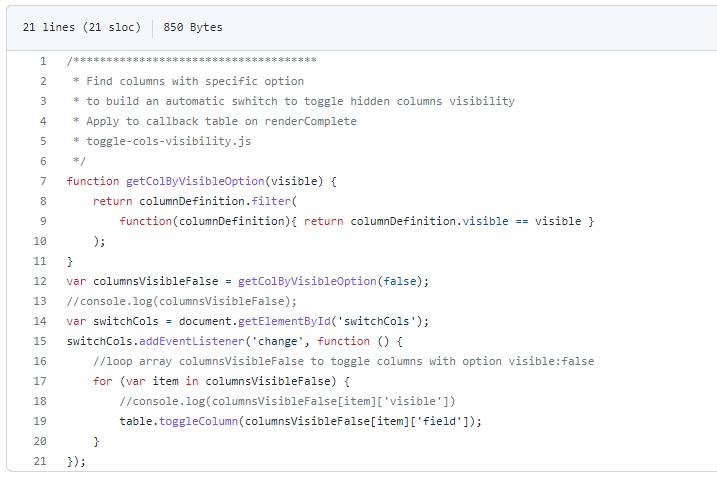Click 'for (var item in columnsVisibleFalse)' loop
The width and height of the screenshot is (717, 487).
tap(214, 381)
